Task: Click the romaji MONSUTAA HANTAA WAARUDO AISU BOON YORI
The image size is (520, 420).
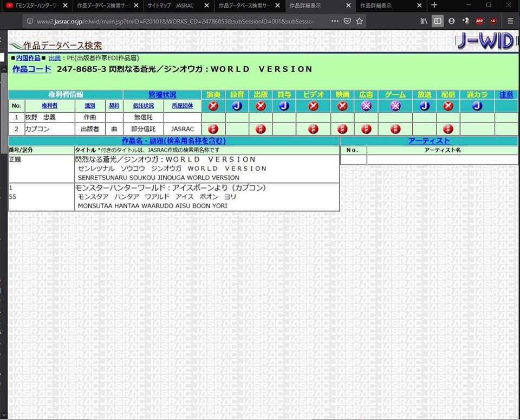Action: [x=153, y=206]
